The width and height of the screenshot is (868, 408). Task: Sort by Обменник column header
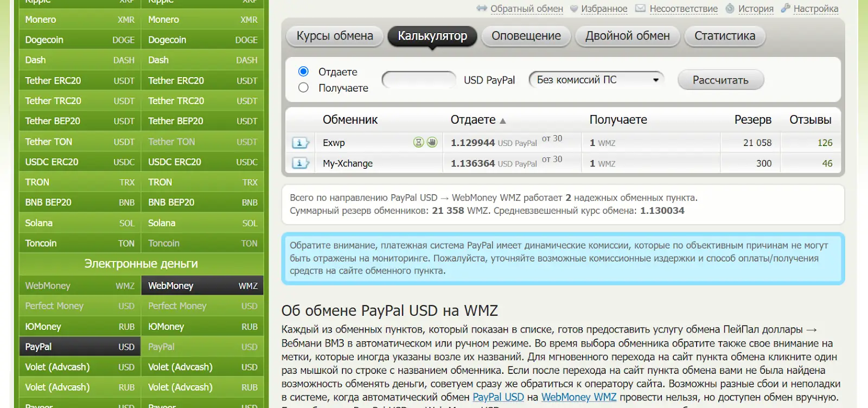pyautogui.click(x=350, y=120)
